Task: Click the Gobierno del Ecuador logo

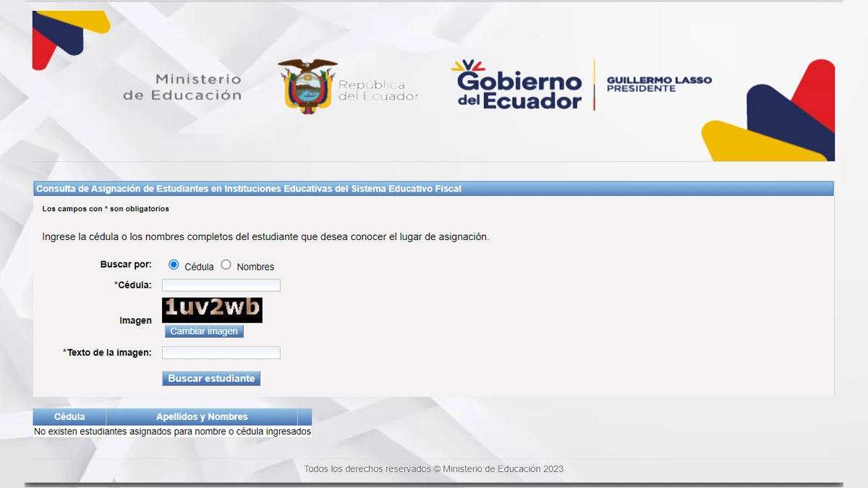Action: pyautogui.click(x=517, y=88)
